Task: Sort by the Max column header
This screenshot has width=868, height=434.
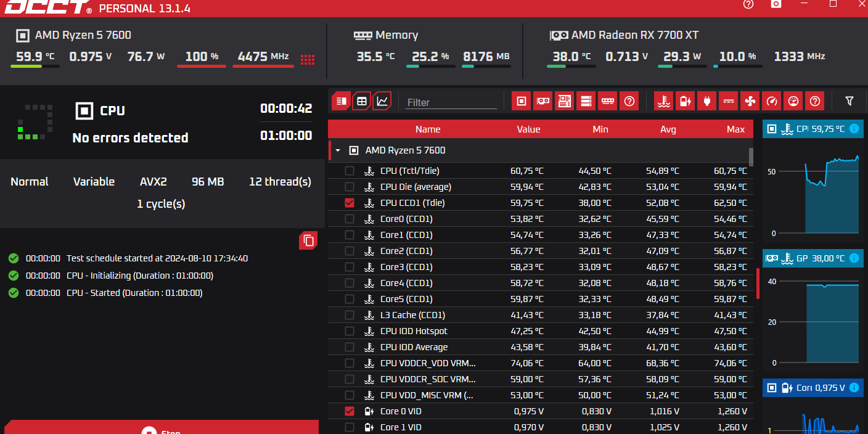Action: click(736, 129)
